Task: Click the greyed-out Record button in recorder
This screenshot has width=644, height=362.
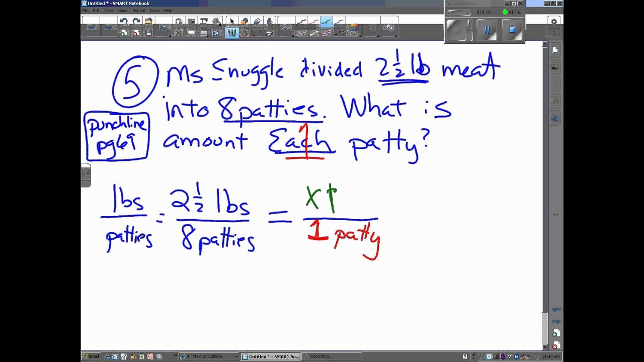Action: tap(456, 30)
